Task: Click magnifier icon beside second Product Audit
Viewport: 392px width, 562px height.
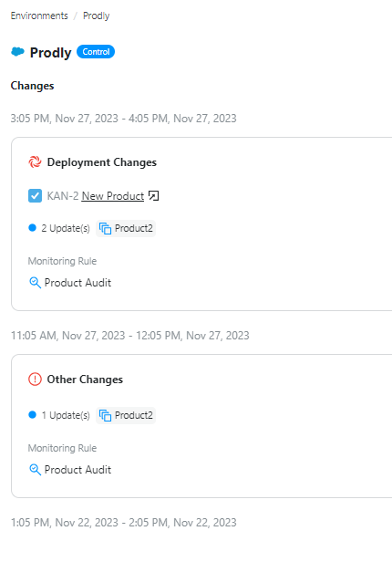Action: (35, 470)
